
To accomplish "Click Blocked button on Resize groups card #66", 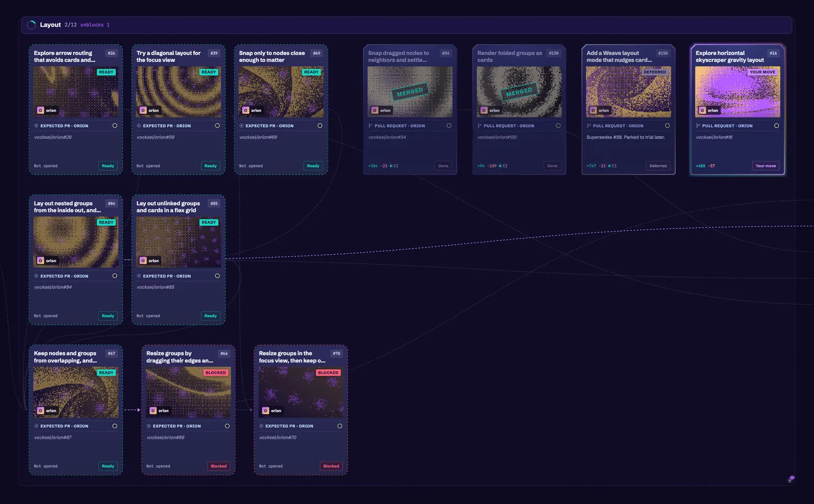I will (x=219, y=466).
